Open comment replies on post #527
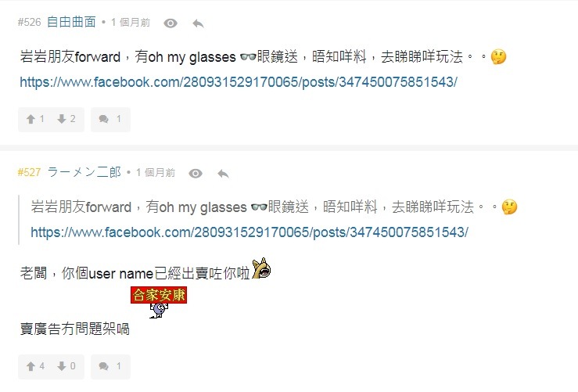The image size is (578, 392). coord(110,366)
